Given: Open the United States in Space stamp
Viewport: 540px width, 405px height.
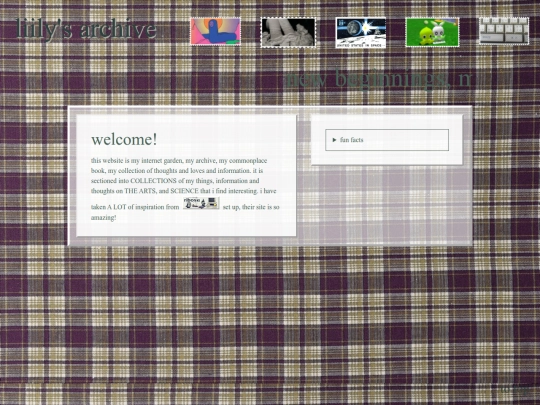Looking at the screenshot, I should pos(361,33).
